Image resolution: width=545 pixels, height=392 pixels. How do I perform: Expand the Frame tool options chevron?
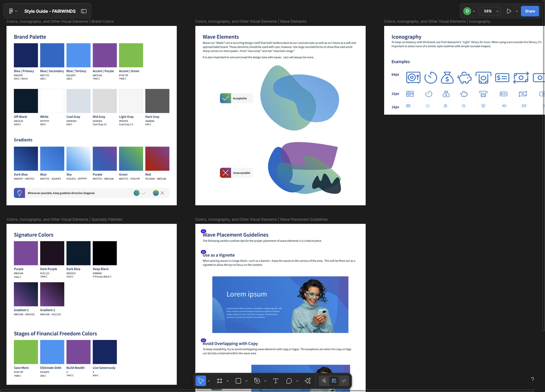click(228, 381)
